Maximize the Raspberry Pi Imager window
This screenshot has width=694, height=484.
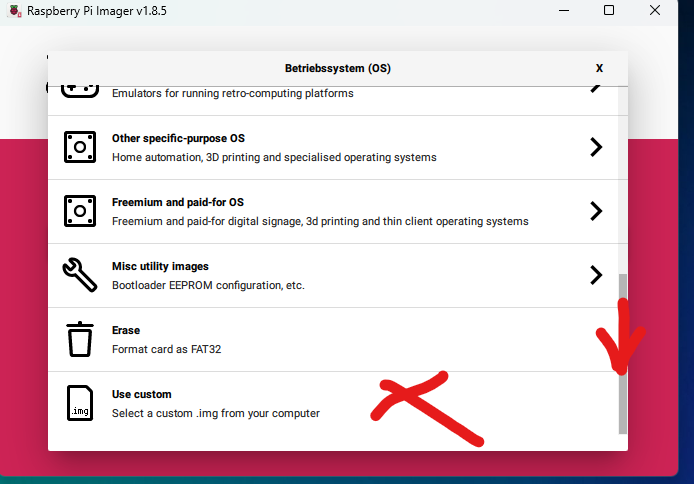(x=609, y=10)
